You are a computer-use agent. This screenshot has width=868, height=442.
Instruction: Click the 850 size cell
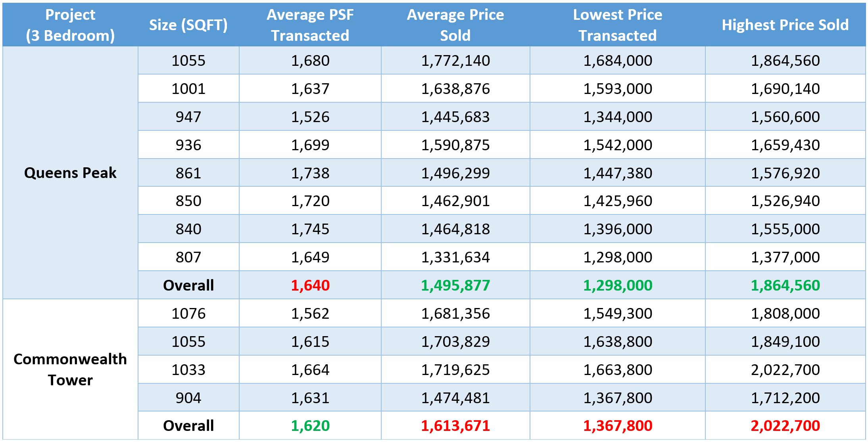188,201
